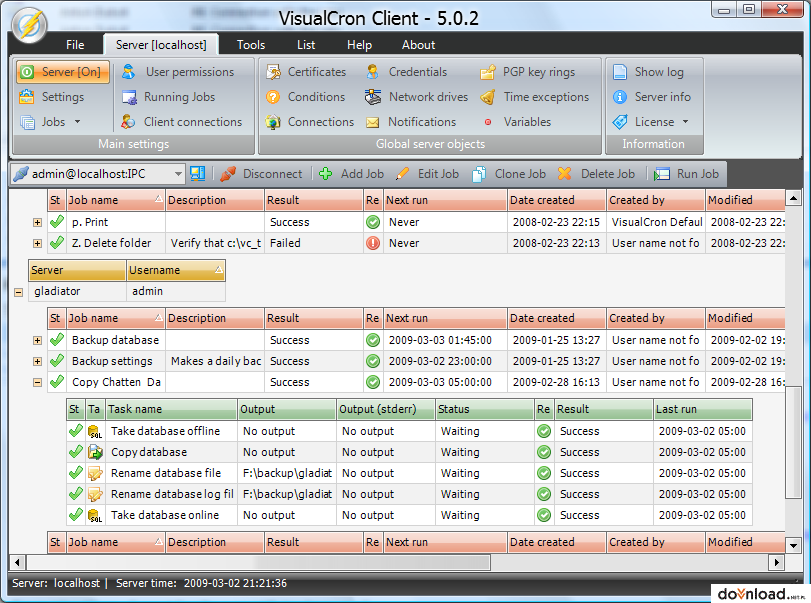Click the Disconnect plug icon

pyautogui.click(x=228, y=174)
